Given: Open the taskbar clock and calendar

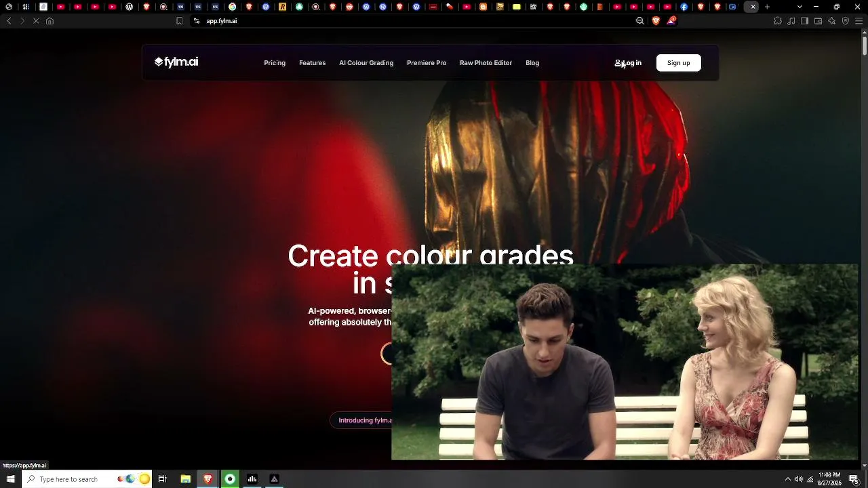Looking at the screenshot, I should (x=829, y=479).
